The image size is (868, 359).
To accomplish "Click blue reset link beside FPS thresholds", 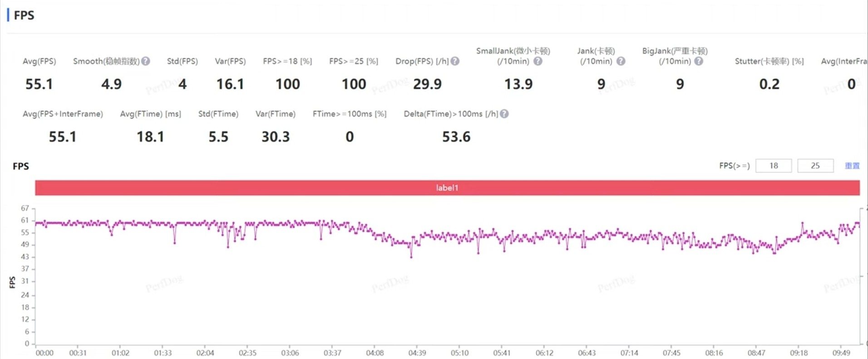I will click(852, 166).
